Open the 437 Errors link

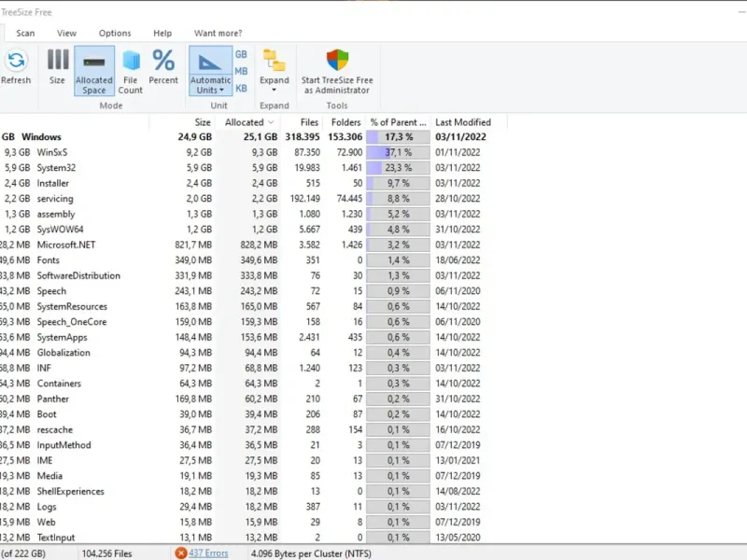[x=208, y=553]
